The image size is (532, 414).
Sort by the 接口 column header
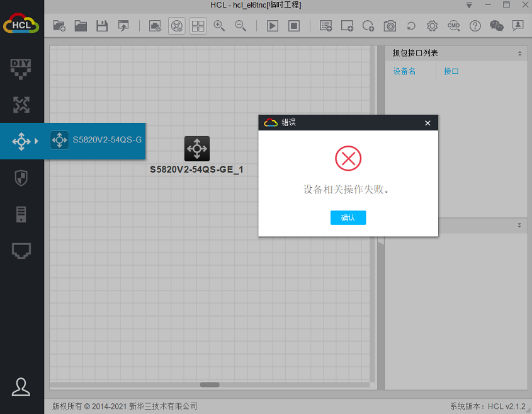point(451,71)
